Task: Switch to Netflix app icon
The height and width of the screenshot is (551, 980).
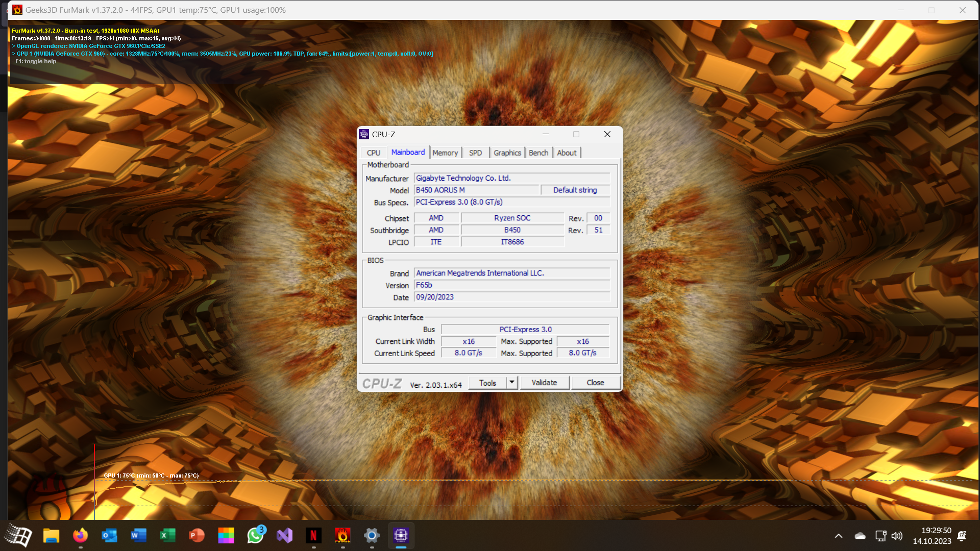Action: coord(313,535)
